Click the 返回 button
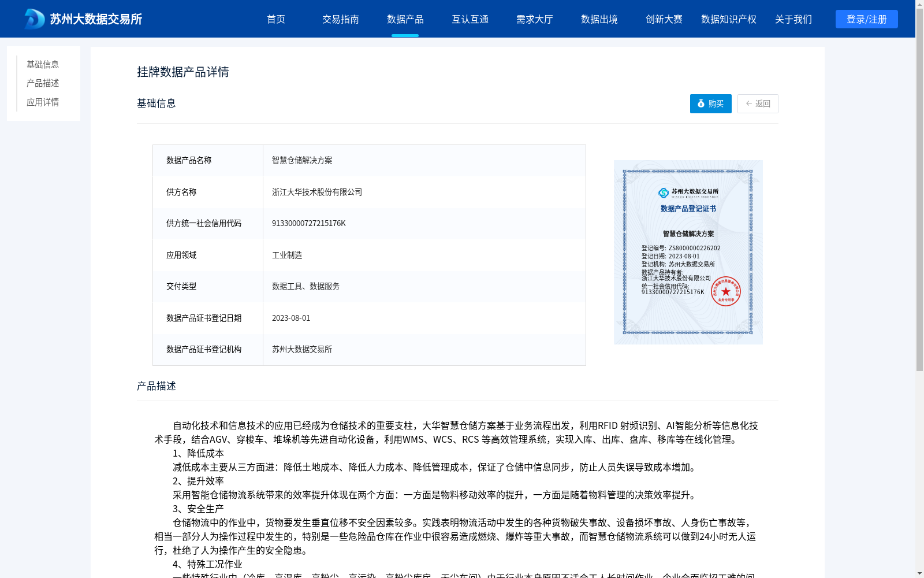The image size is (924, 578). click(x=758, y=103)
